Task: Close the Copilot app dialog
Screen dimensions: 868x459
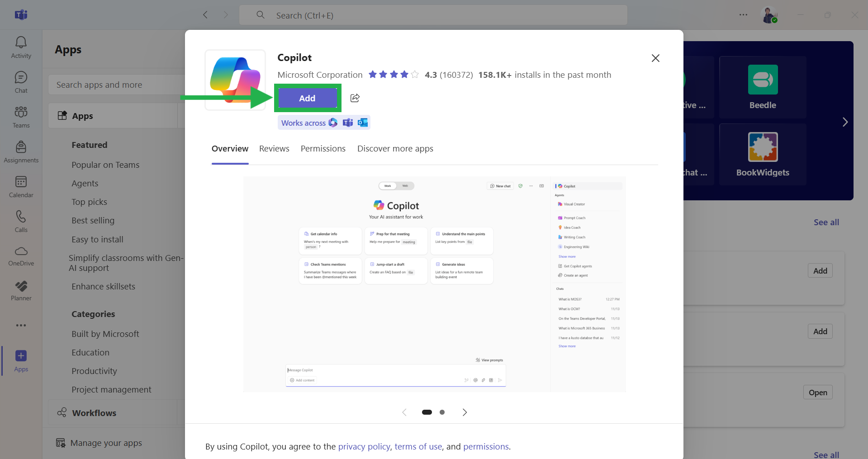Action: (655, 58)
